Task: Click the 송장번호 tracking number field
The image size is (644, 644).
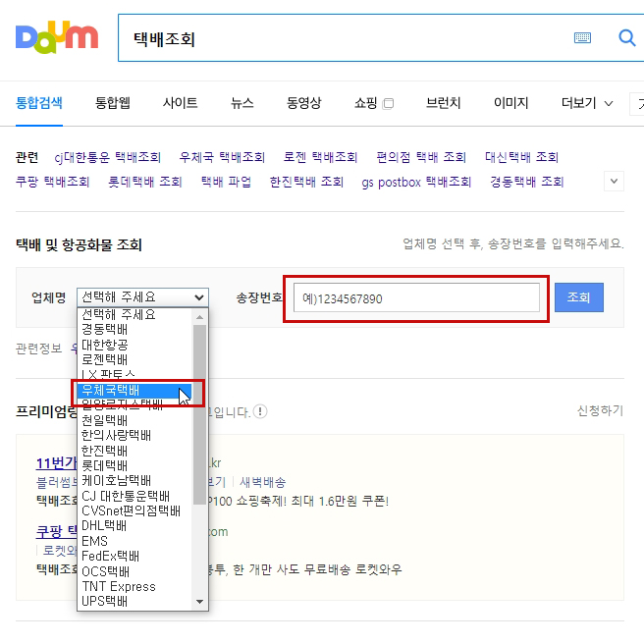Action: click(x=416, y=297)
